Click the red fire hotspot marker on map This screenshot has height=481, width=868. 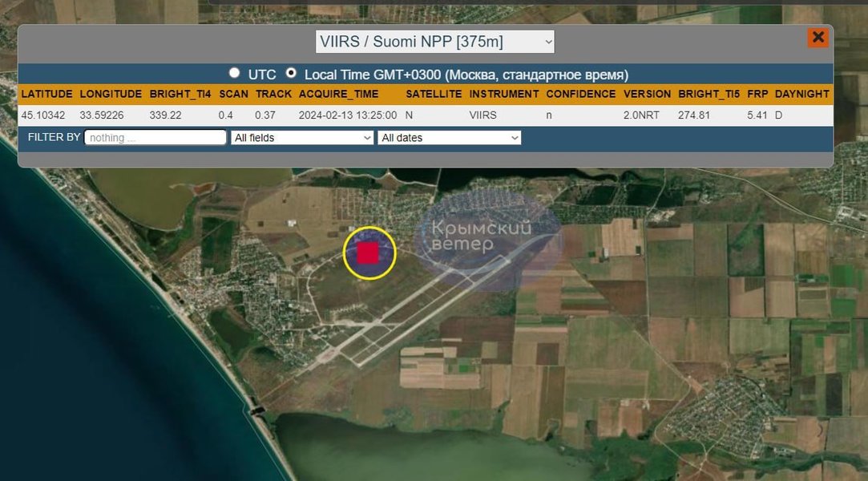[x=368, y=253]
